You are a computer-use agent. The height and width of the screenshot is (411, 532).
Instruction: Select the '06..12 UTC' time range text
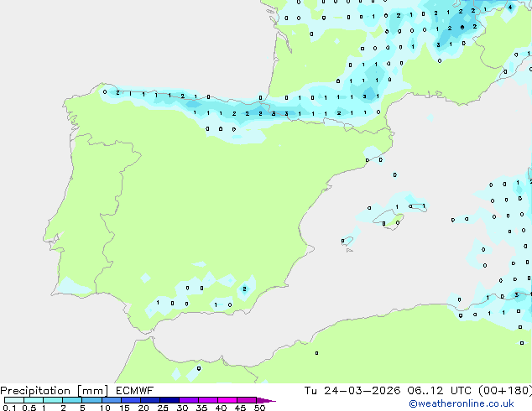[x=440, y=391]
